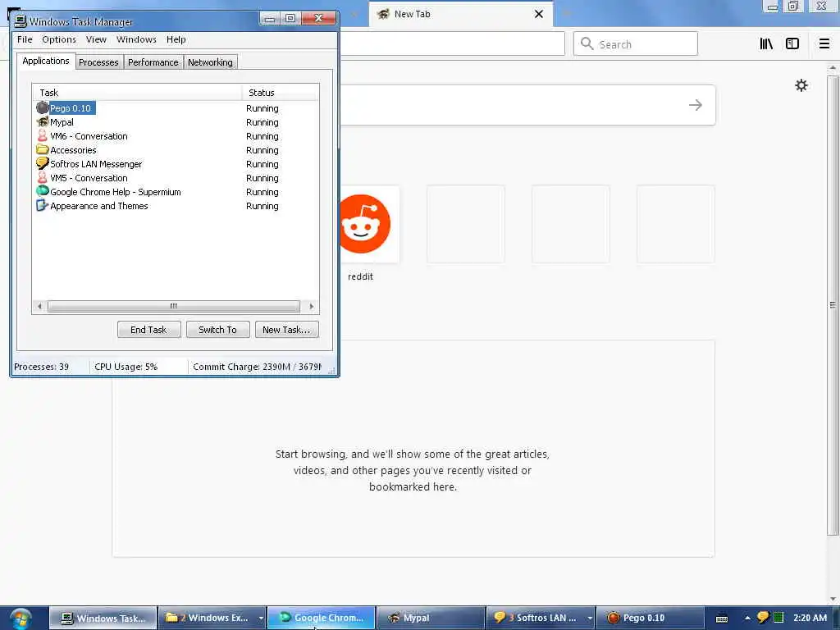The height and width of the screenshot is (630, 840).
Task: Switch to the Performance tab
Action: click(153, 62)
